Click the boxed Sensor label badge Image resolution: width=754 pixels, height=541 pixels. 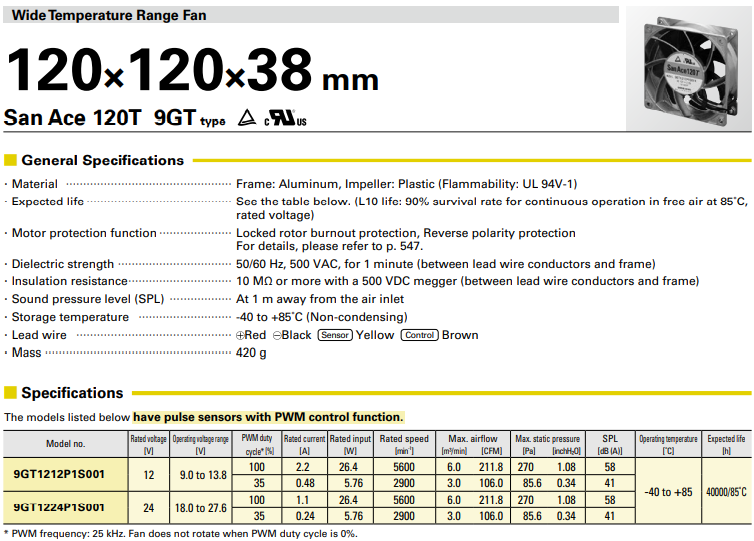coord(334,335)
